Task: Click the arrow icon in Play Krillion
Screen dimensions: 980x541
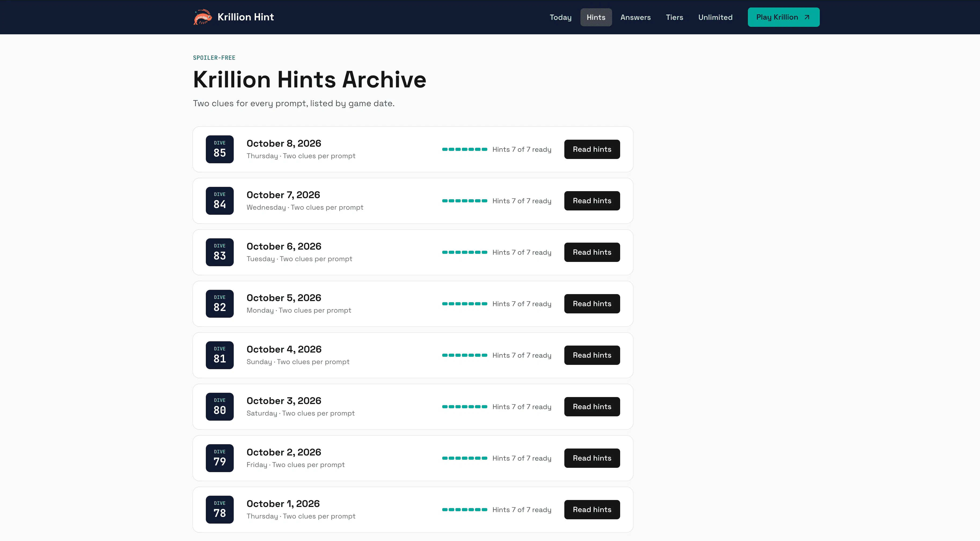Action: 807,17
